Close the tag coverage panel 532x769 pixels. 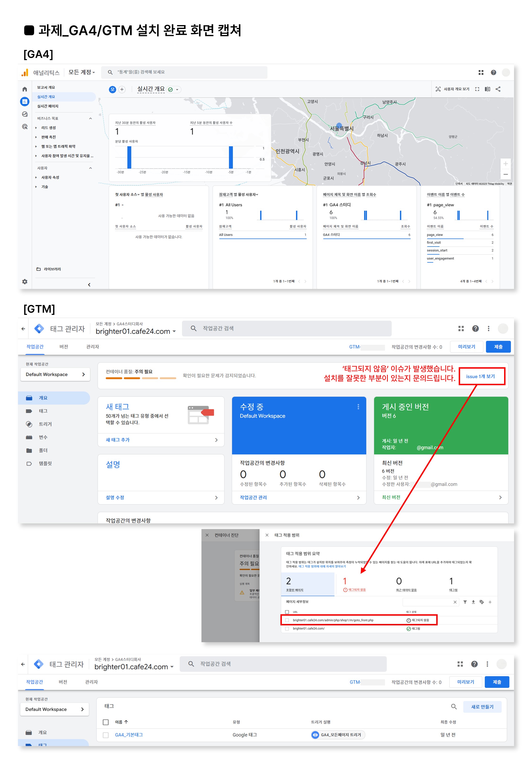pyautogui.click(x=267, y=535)
